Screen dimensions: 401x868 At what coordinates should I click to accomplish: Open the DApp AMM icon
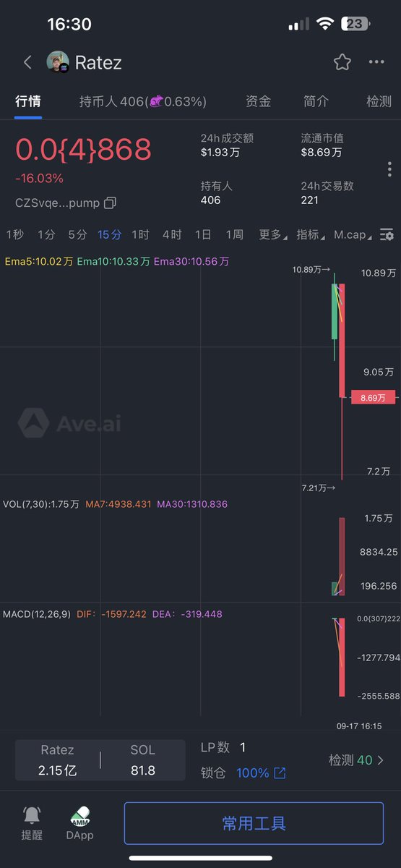80,815
